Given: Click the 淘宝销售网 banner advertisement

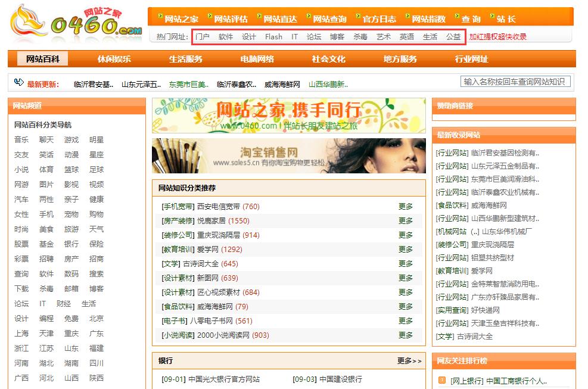Looking at the screenshot, I should tap(288, 156).
